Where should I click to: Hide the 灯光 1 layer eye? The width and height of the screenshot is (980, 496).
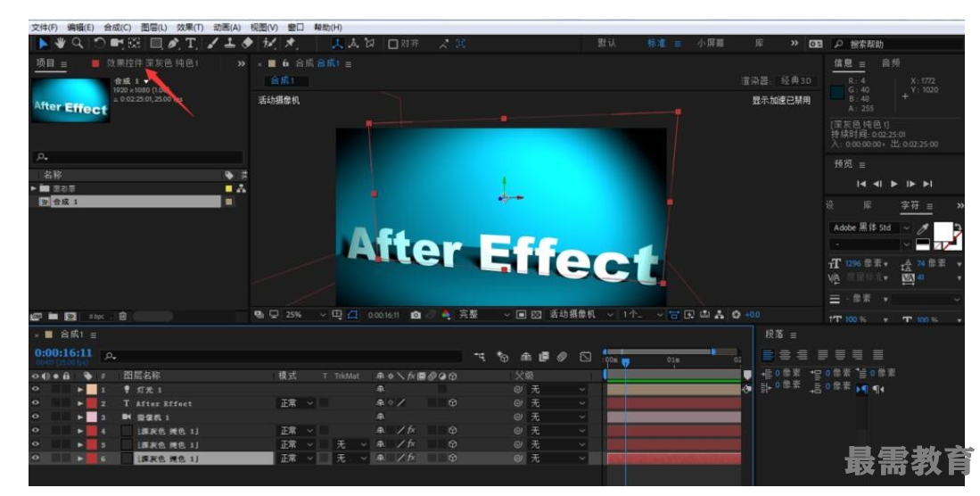36,389
